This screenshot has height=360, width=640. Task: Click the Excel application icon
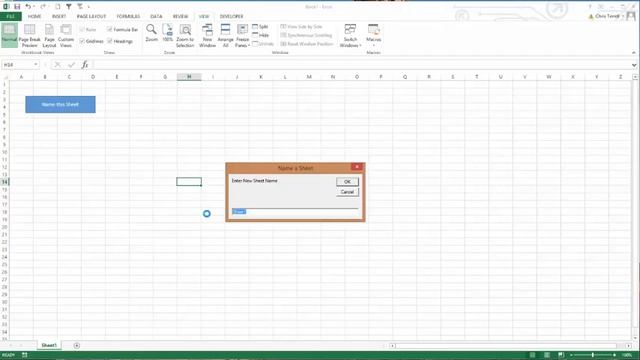6,7
